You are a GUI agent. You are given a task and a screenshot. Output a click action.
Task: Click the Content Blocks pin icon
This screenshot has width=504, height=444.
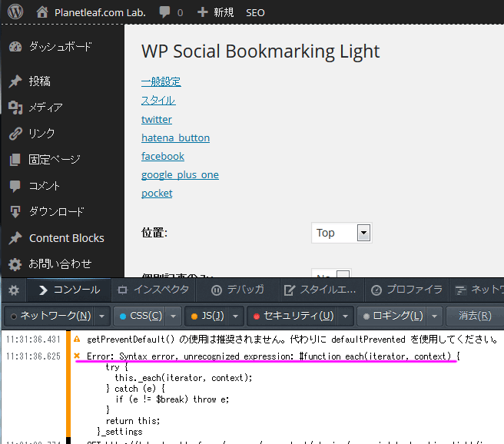point(15,238)
